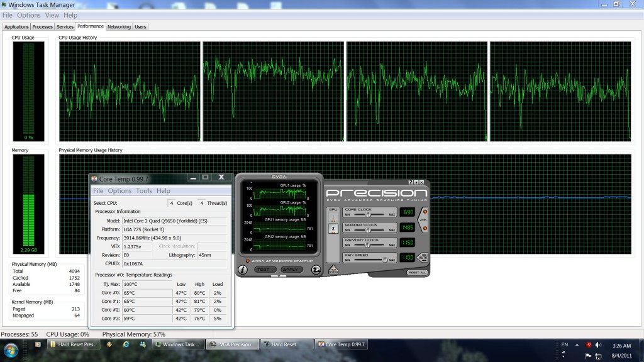This screenshot has height=362, width=644.
Task: Toggle Apply at Windows Startup
Action: (248, 260)
